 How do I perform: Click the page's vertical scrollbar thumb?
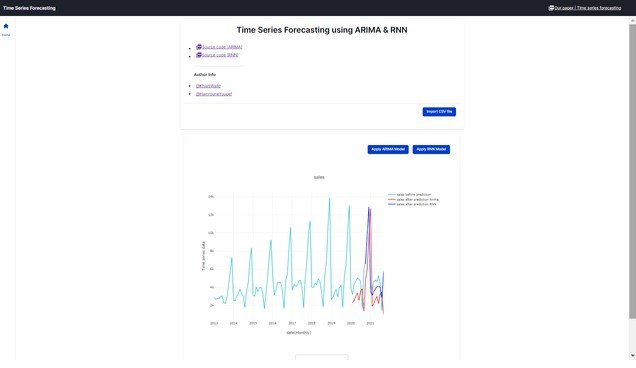tap(632, 171)
